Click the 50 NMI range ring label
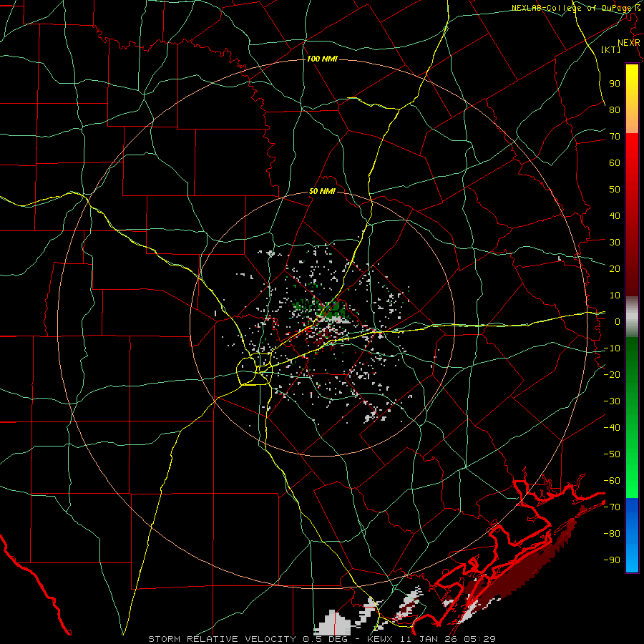644x644 pixels. pos(322,191)
